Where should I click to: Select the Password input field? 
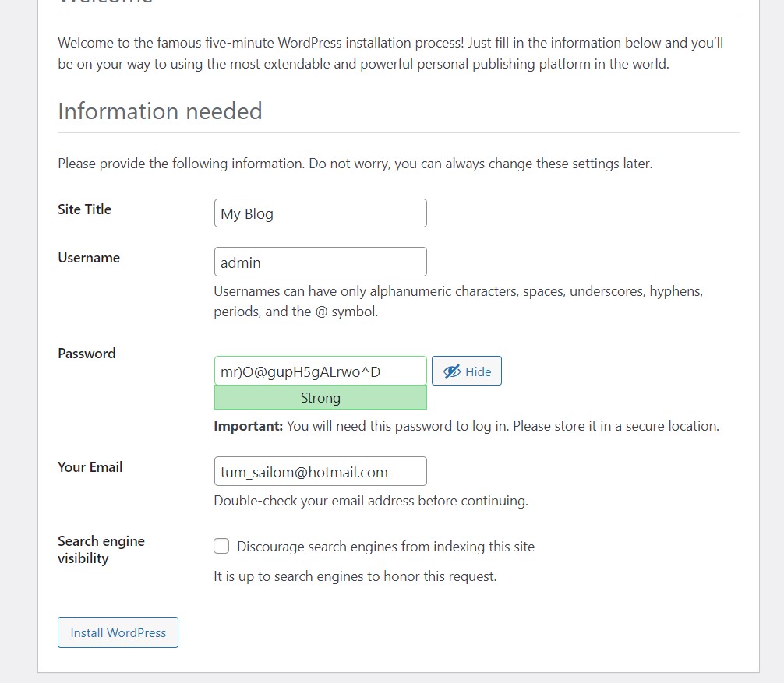click(x=320, y=371)
